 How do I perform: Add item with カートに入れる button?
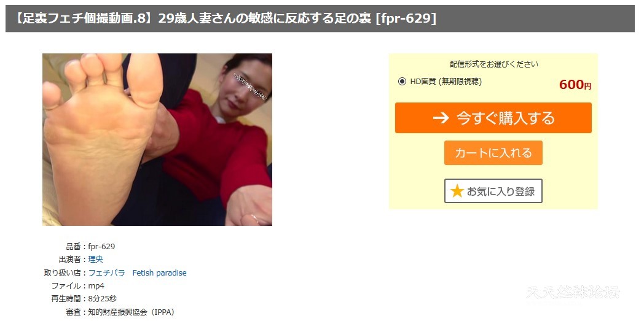(493, 153)
